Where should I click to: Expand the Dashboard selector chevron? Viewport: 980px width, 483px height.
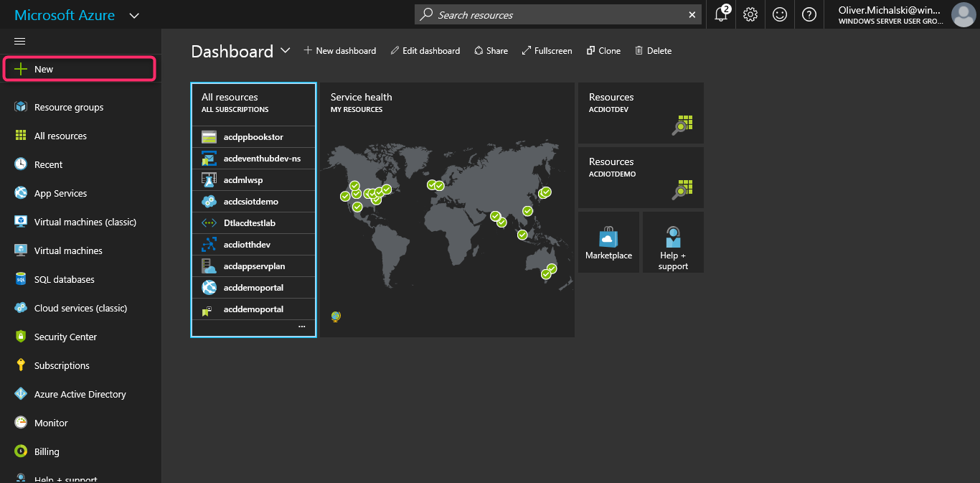point(286,50)
